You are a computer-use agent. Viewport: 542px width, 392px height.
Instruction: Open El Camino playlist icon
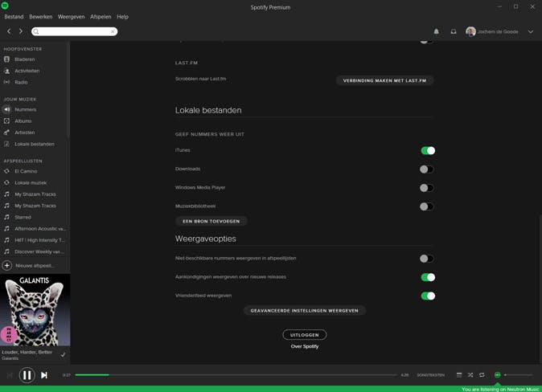click(x=6, y=171)
